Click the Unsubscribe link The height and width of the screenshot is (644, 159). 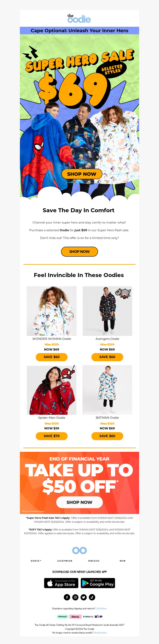click(x=100, y=633)
